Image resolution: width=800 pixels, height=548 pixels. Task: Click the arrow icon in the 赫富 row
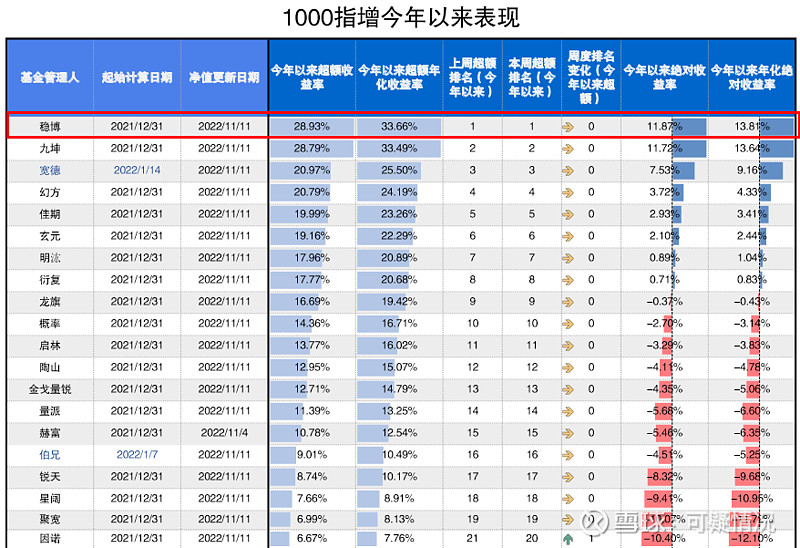568,433
